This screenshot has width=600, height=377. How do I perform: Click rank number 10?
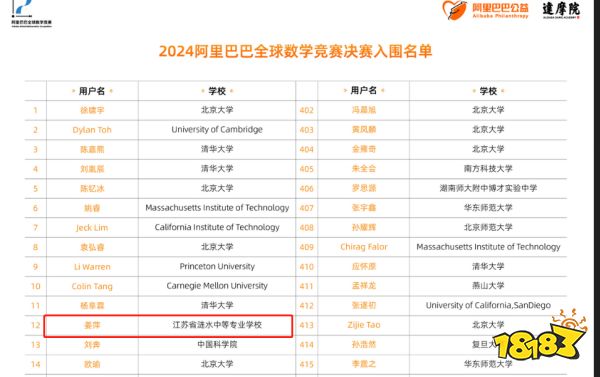click(x=36, y=286)
